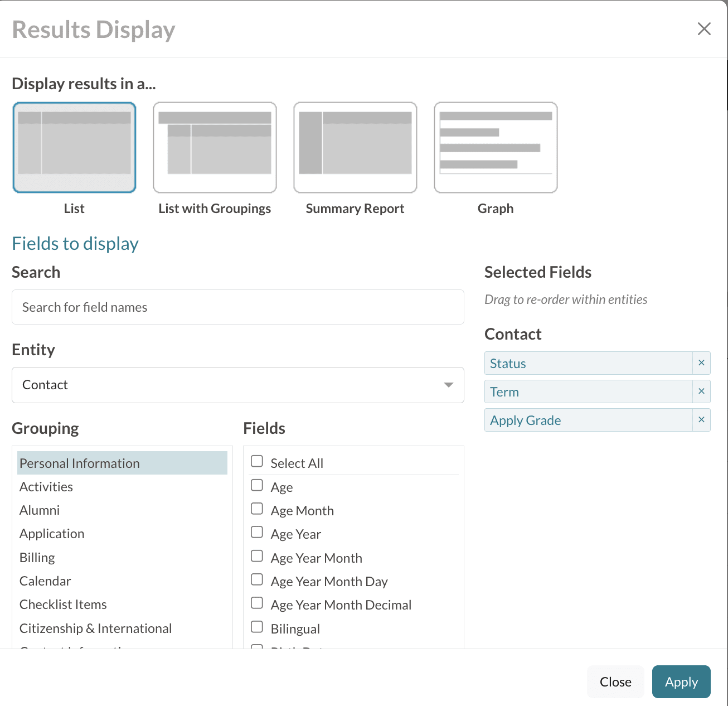The height and width of the screenshot is (706, 728).
Task: Enable the Age field checkbox
Action: pyautogui.click(x=257, y=486)
